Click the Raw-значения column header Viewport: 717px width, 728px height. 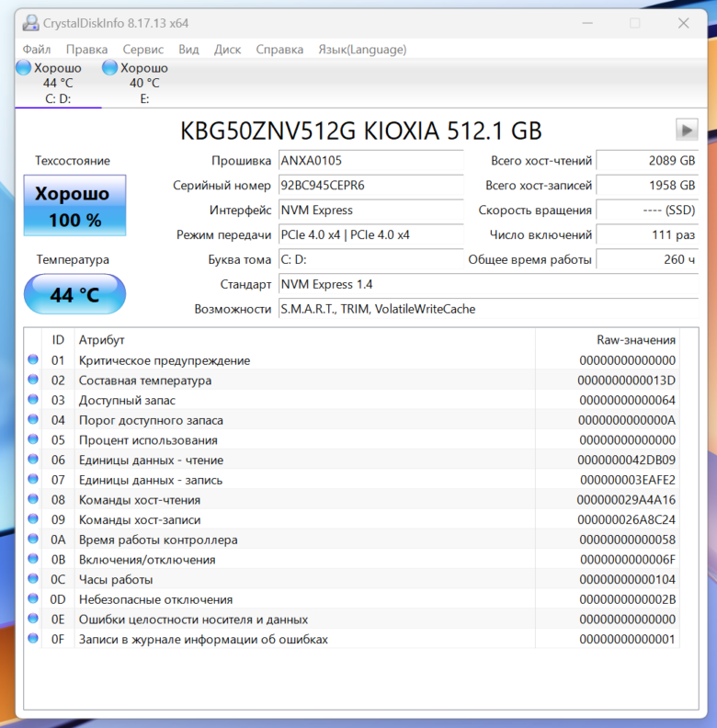(608, 340)
